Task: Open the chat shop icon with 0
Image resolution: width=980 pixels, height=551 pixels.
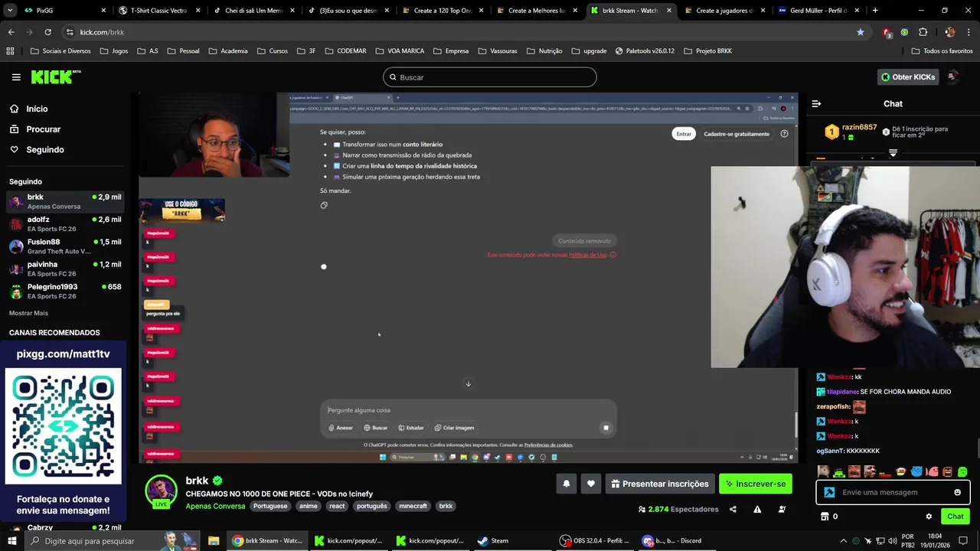Action: pyautogui.click(x=828, y=517)
